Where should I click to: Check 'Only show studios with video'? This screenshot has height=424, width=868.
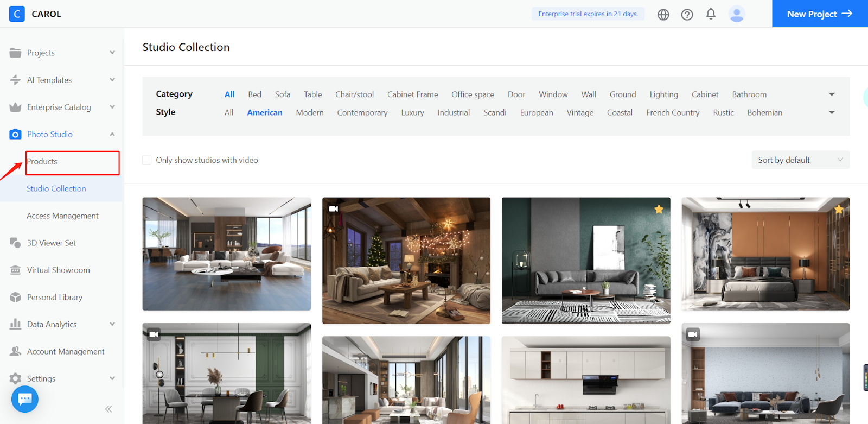pos(146,160)
